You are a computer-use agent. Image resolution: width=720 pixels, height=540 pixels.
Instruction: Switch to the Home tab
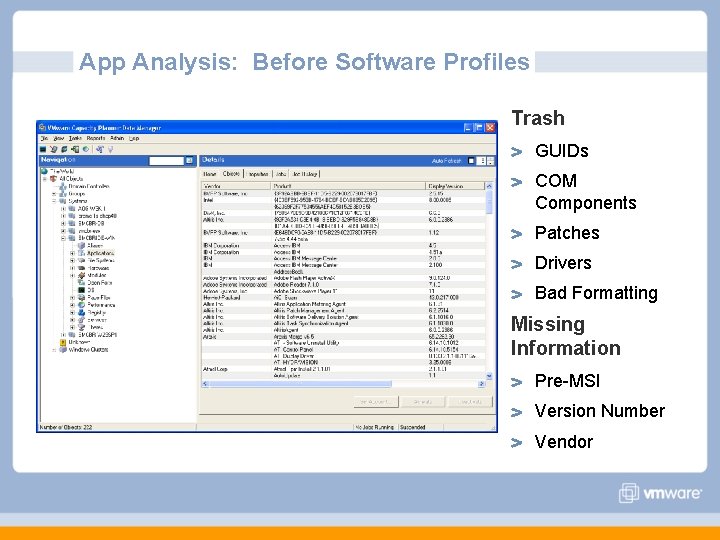[x=209, y=174]
